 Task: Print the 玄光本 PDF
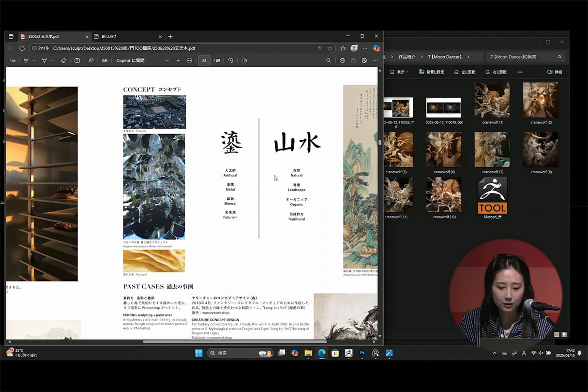click(342, 60)
